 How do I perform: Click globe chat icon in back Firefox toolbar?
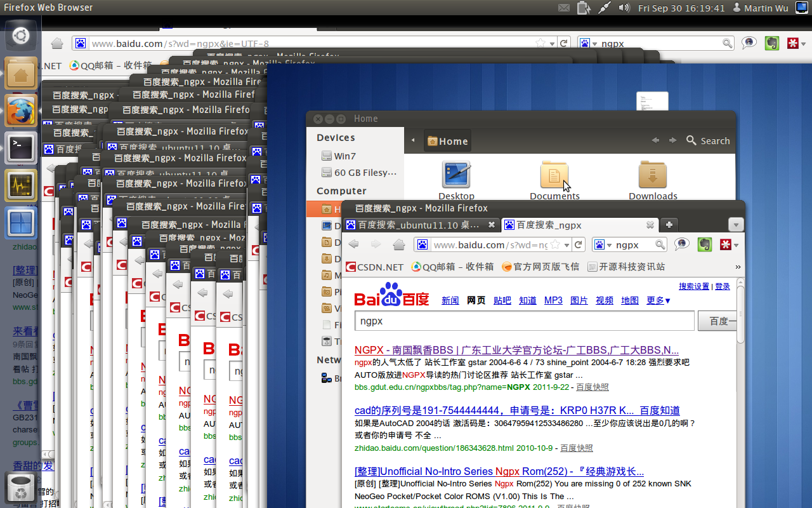(749, 43)
